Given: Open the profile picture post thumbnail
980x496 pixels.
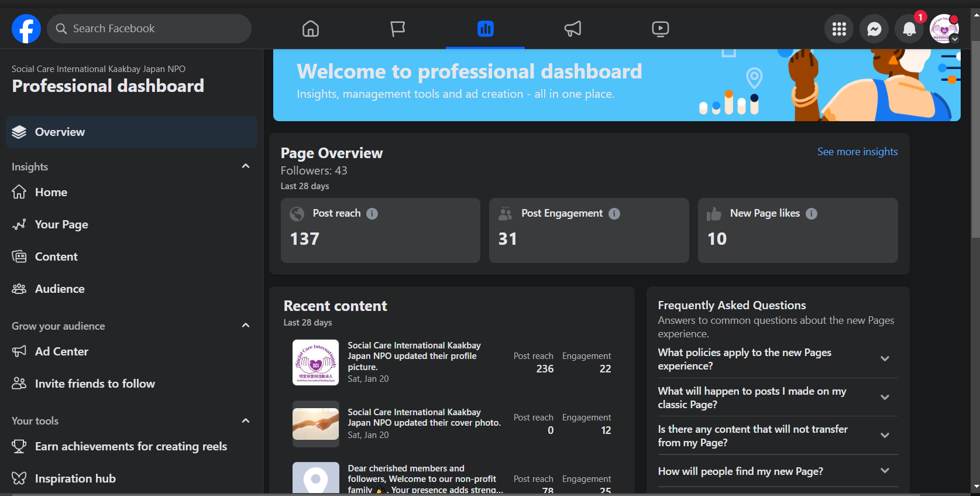Looking at the screenshot, I should click(x=316, y=362).
